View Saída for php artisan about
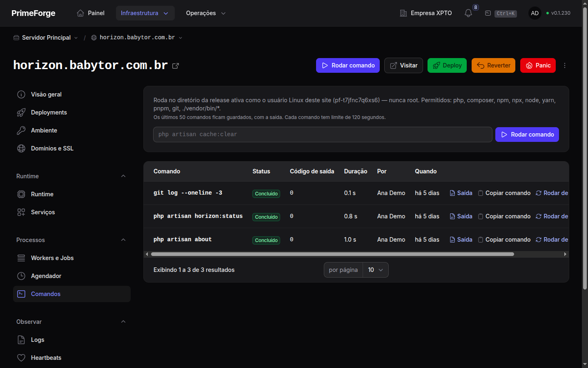The width and height of the screenshot is (588, 368). tap(461, 240)
